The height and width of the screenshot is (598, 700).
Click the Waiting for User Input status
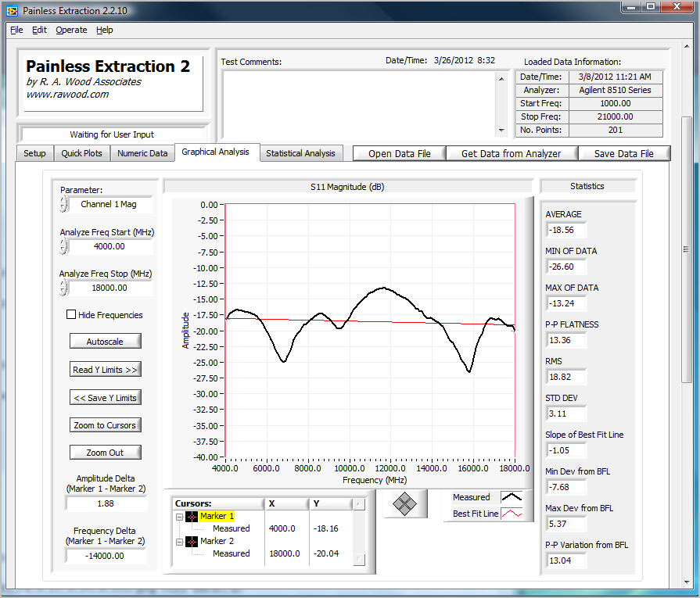tap(112, 134)
